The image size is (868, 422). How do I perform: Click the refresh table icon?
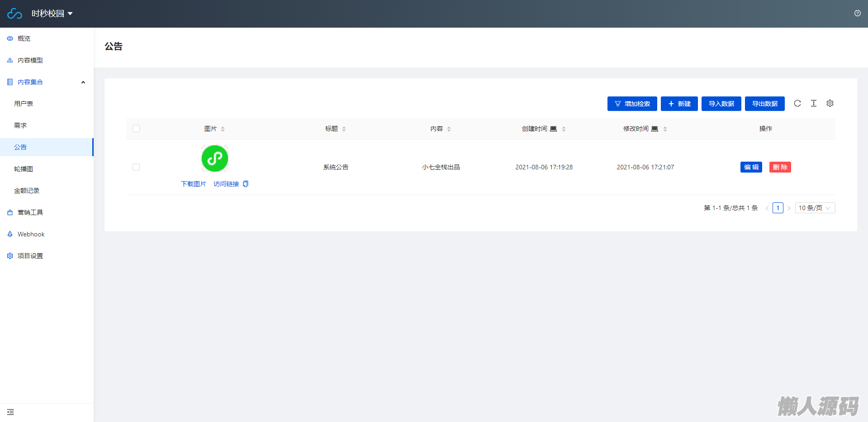coord(797,103)
